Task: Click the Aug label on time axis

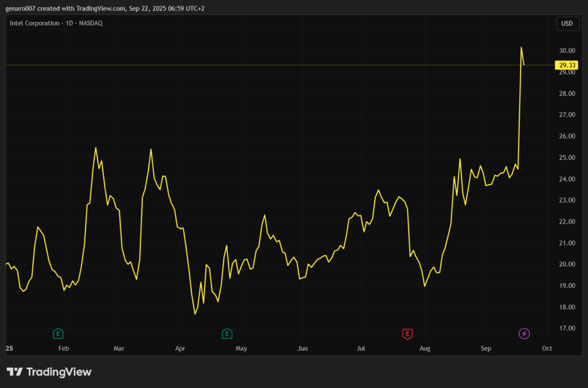Action: [425, 348]
